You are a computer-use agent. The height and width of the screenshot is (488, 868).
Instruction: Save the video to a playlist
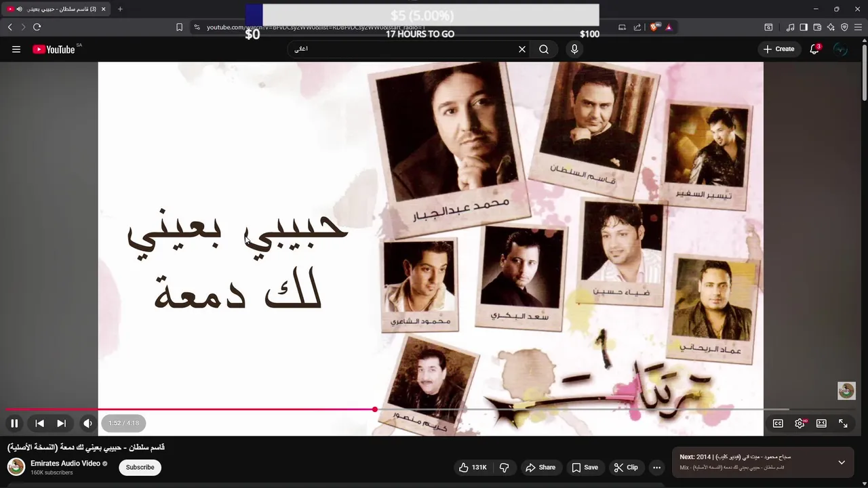tap(585, 467)
